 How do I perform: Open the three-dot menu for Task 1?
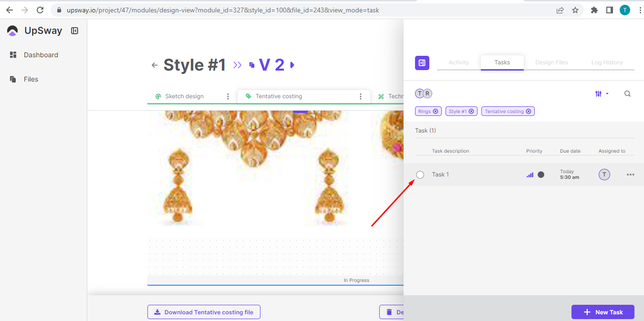pos(630,175)
